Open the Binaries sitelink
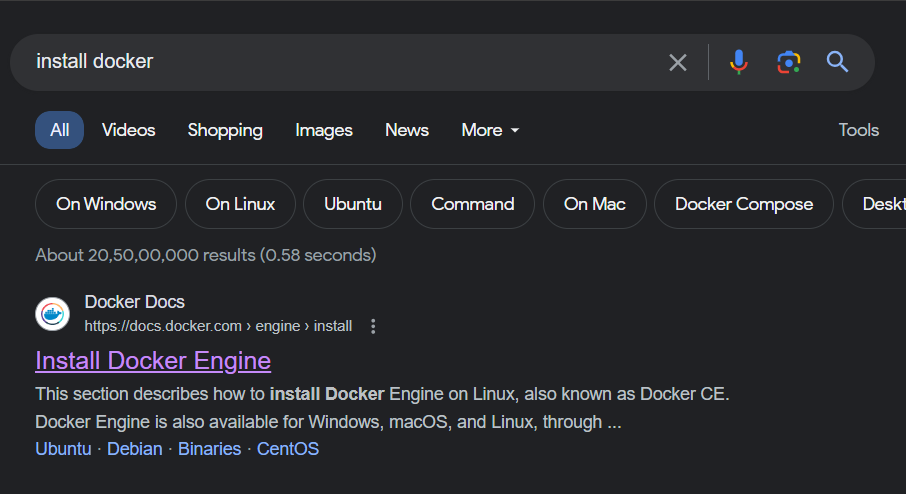The height and width of the screenshot is (494, 906). tap(209, 449)
